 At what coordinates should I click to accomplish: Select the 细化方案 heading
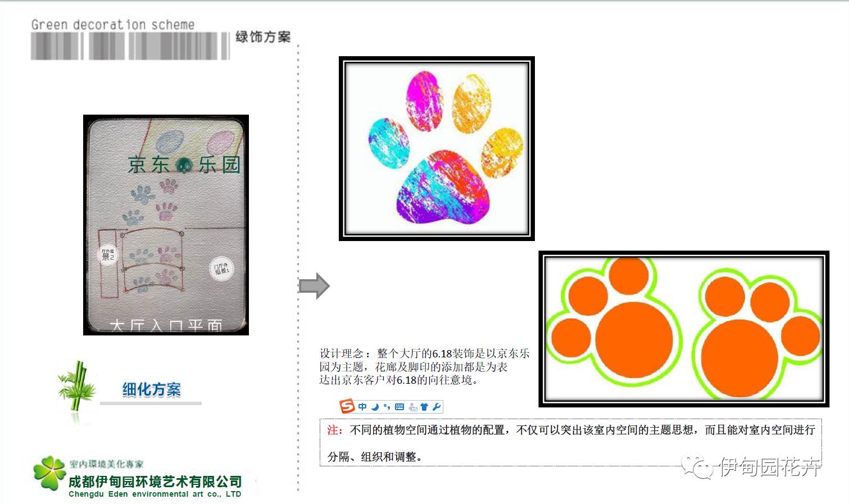coord(152,389)
